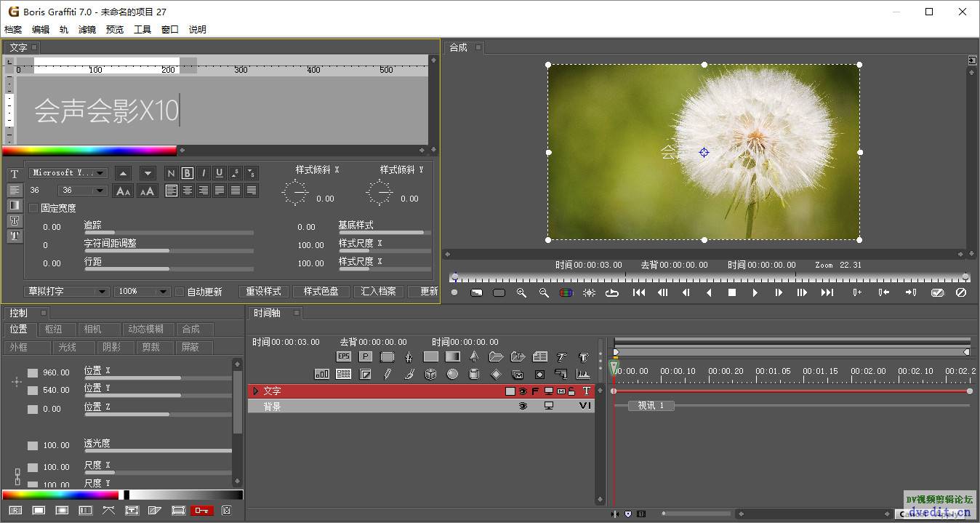Click the 样式色盘 button

[x=321, y=292]
